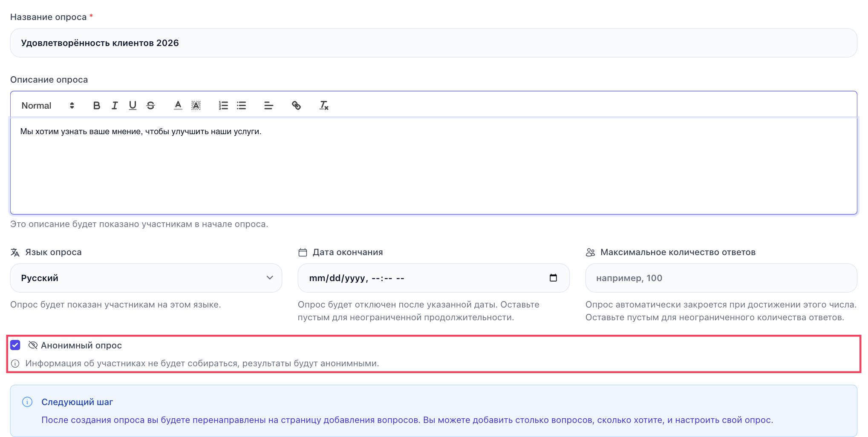Viewport: 868px width, 437px height.
Task: Underline the selected description text
Action: [133, 105]
